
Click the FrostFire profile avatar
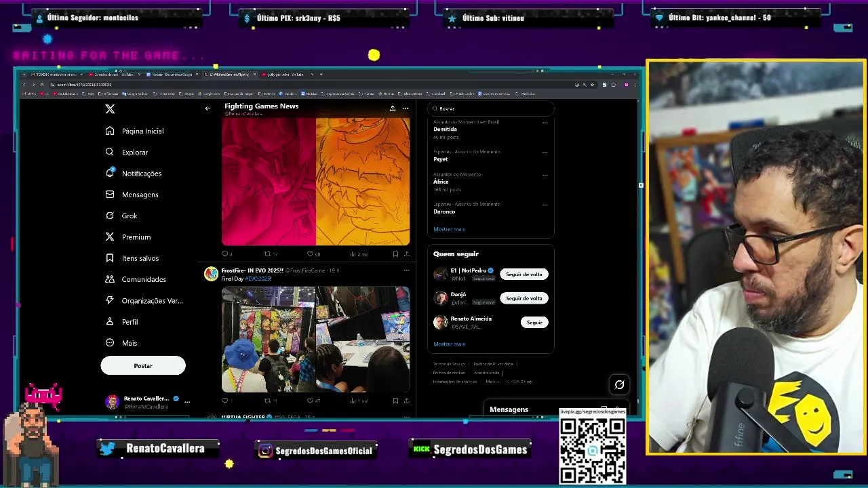tap(212, 274)
